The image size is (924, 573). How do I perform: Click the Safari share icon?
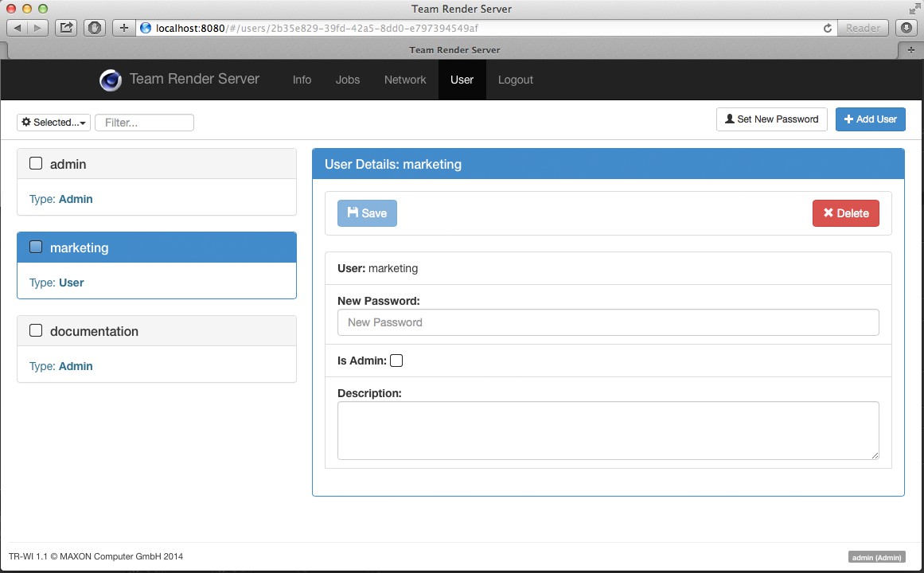point(67,28)
